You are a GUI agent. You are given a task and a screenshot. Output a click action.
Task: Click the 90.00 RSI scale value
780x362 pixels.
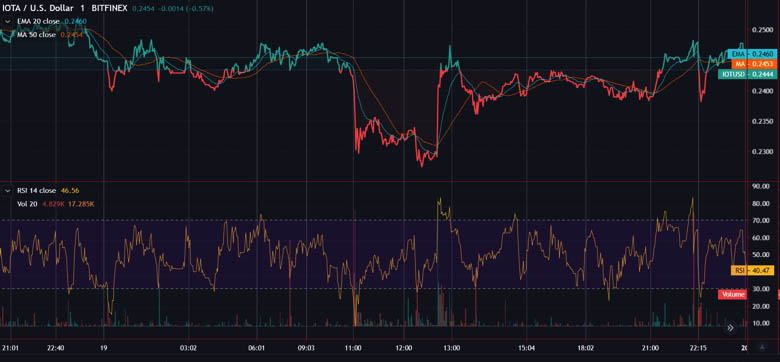[x=762, y=186]
